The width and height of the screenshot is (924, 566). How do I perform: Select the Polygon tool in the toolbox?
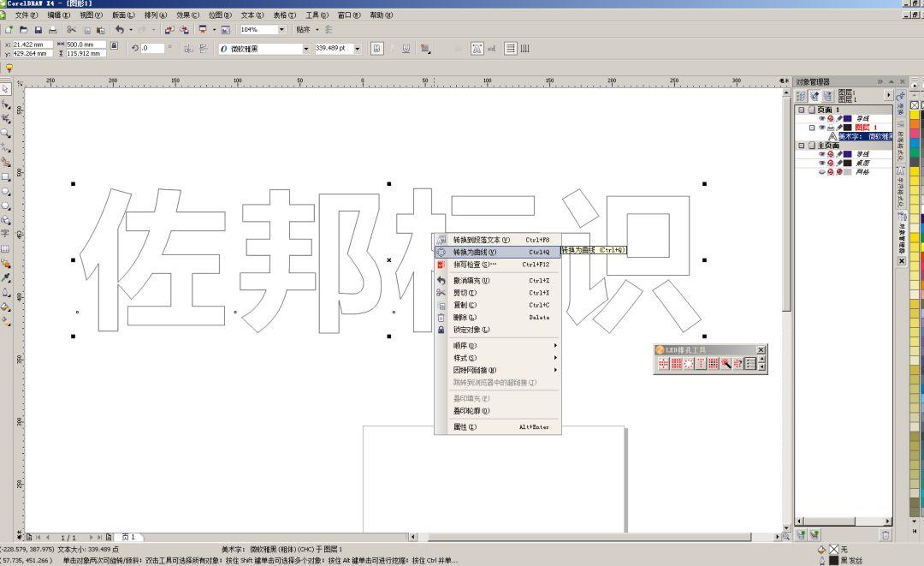click(x=5, y=206)
